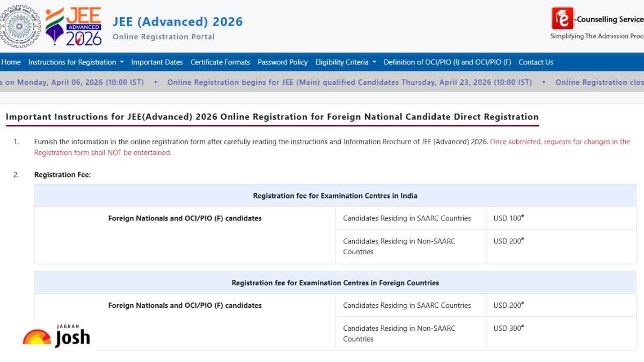Viewport: 644px width, 362px height.
Task: Expand the Instructions for Registration dropdown
Action: [x=76, y=62]
